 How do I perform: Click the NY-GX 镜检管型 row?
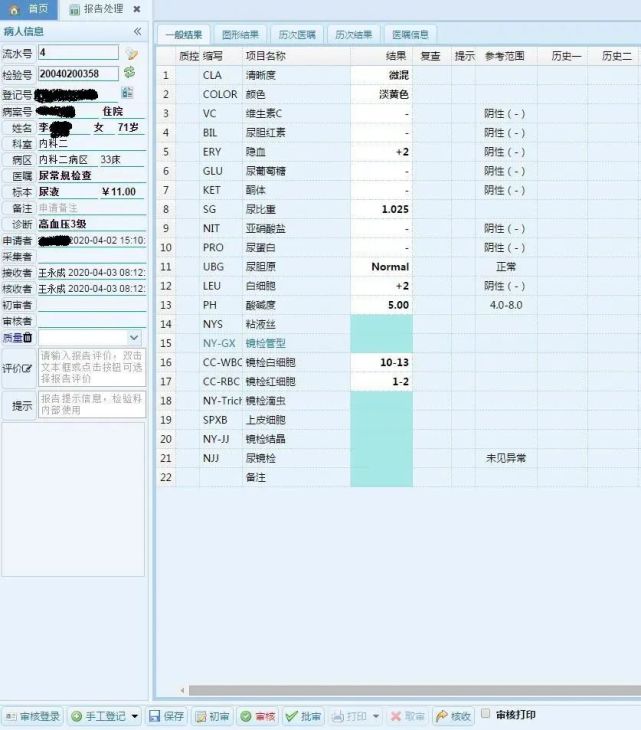pos(399,343)
